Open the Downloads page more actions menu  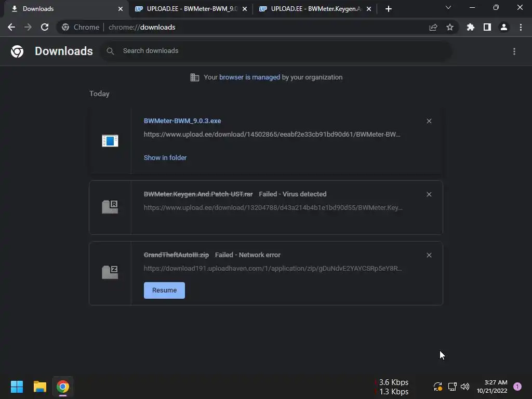click(514, 51)
